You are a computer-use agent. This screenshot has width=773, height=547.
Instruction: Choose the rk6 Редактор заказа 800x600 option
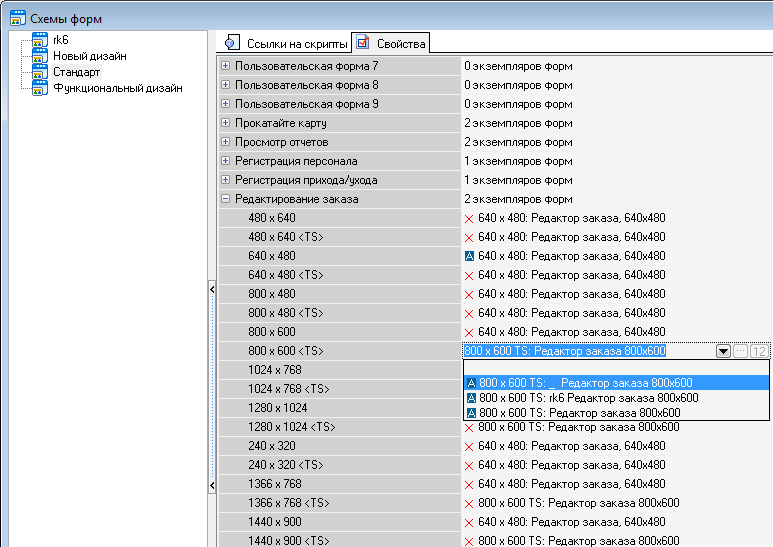coord(588,398)
